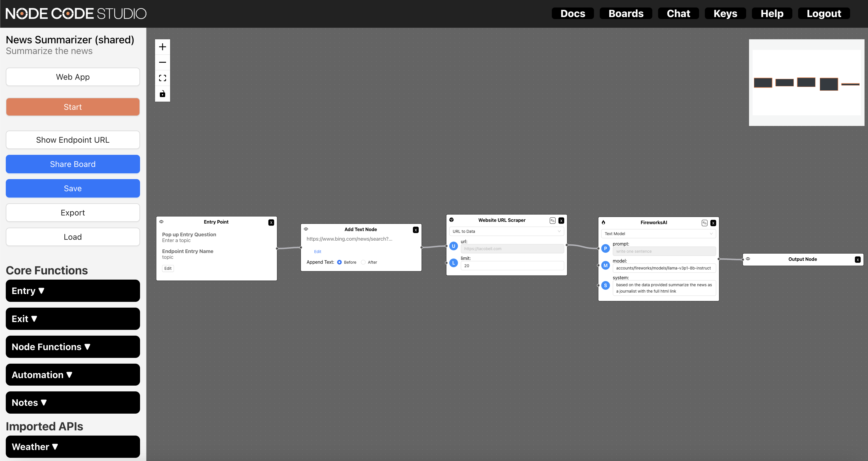Click FireworksAI node link icon
Screen dimensions: 868x461
point(704,223)
